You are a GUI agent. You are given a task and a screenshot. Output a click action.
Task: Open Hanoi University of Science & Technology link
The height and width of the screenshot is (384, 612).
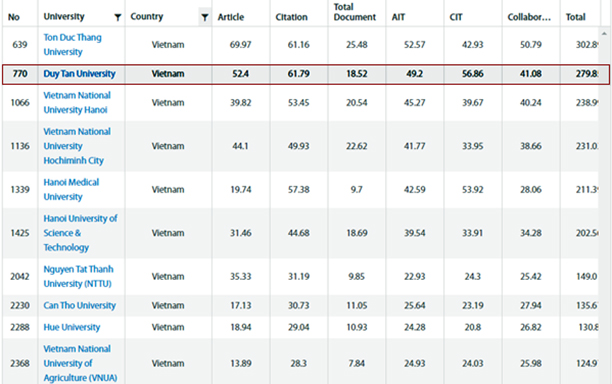(80, 233)
